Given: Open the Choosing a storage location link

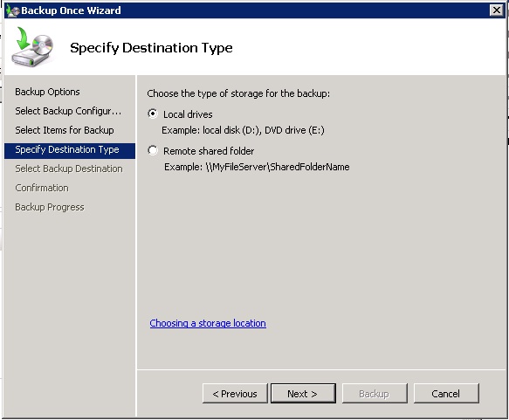Looking at the screenshot, I should click(x=208, y=323).
